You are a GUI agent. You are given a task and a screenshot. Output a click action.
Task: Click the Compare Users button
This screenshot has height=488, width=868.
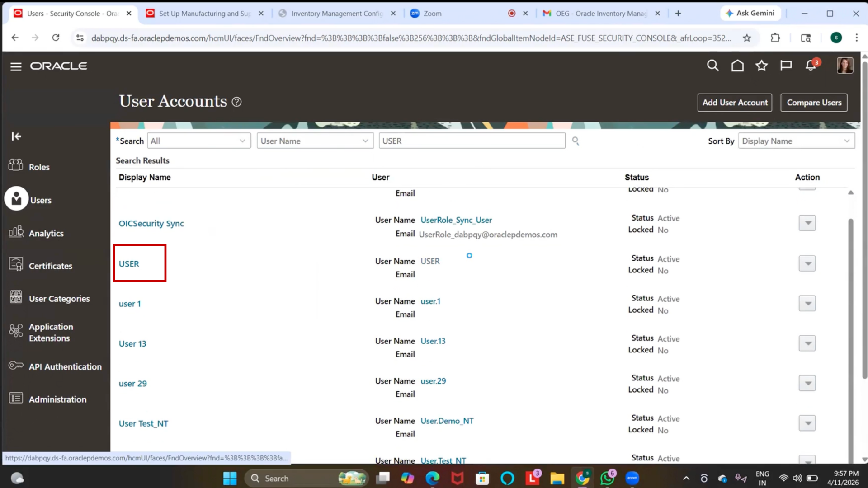814,103
